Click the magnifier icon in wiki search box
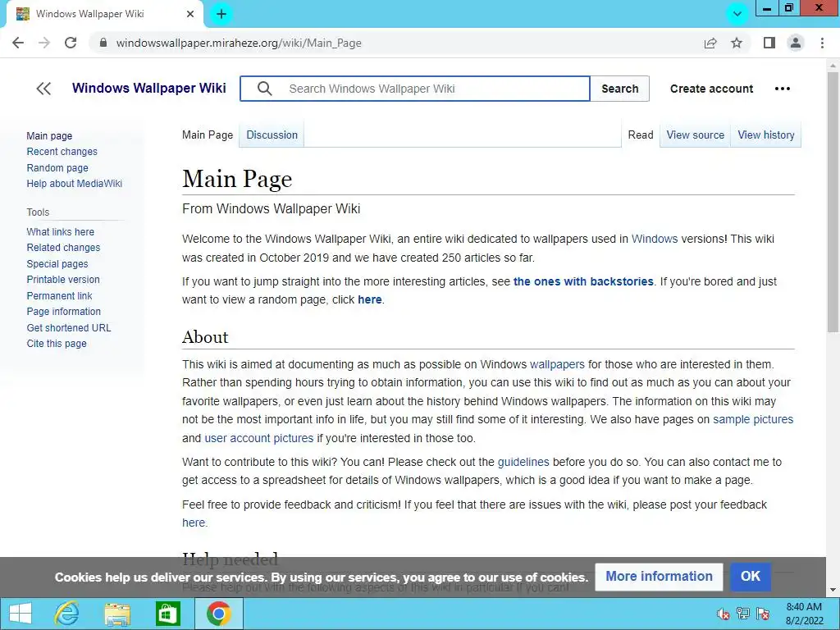The height and width of the screenshot is (630, 840). pyautogui.click(x=265, y=89)
